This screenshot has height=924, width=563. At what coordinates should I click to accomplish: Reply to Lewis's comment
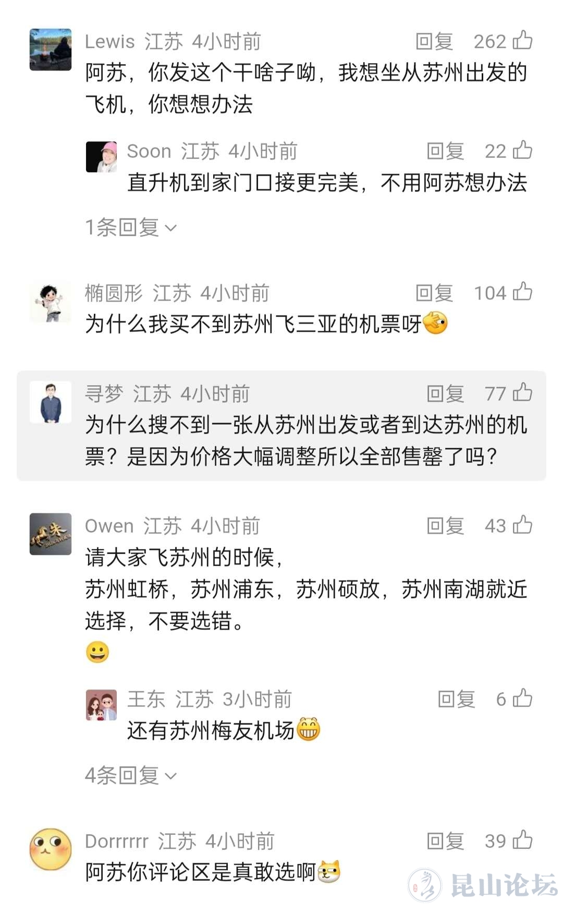pyautogui.click(x=434, y=41)
